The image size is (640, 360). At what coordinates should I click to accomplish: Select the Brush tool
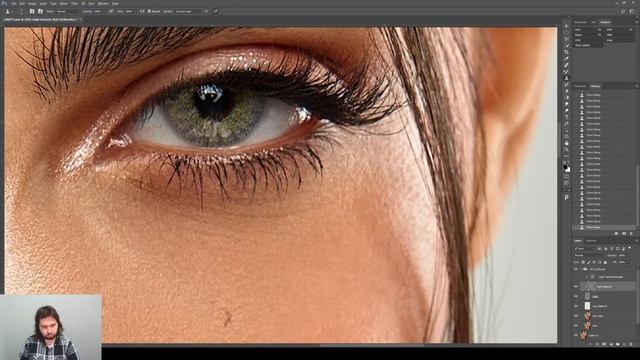point(566,71)
